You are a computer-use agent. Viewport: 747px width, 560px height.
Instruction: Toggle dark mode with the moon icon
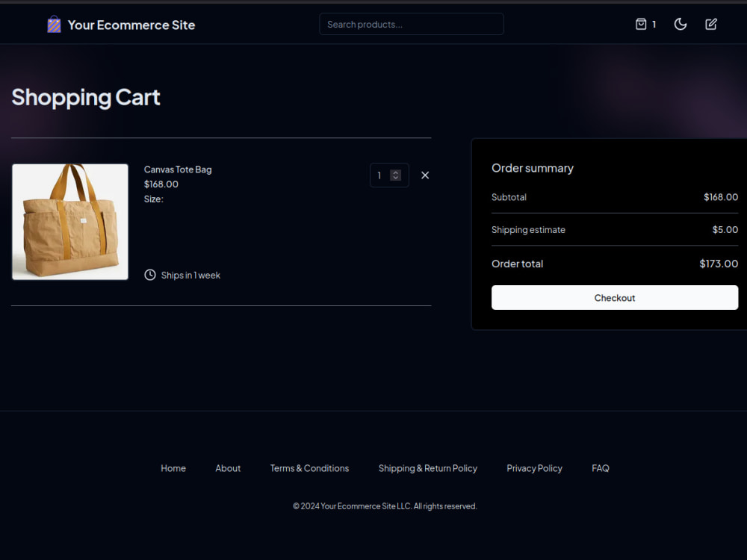click(680, 24)
